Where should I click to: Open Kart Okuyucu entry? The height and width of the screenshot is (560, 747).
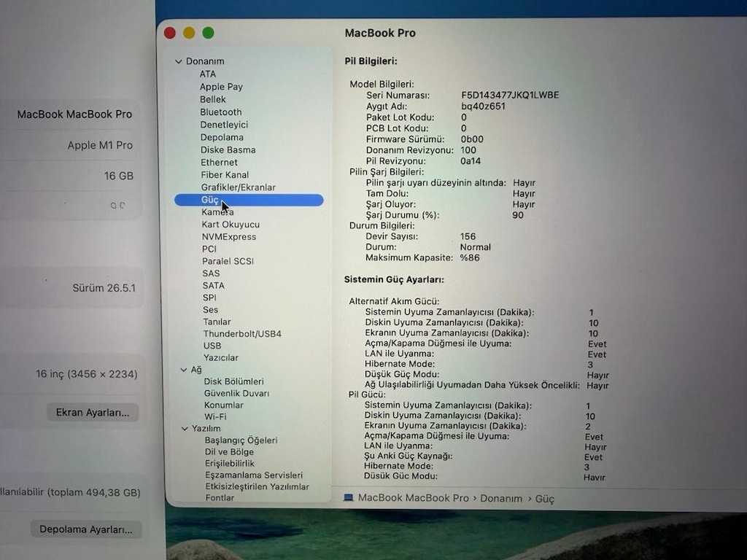point(231,225)
